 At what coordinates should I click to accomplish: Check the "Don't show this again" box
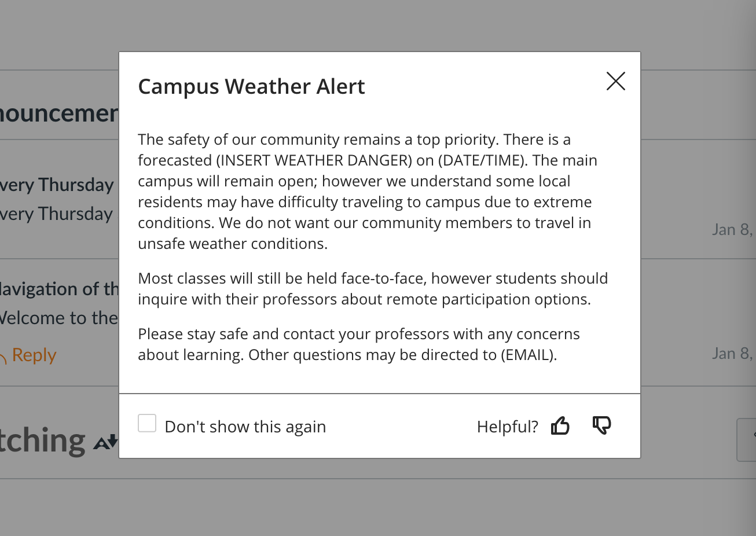point(147,423)
